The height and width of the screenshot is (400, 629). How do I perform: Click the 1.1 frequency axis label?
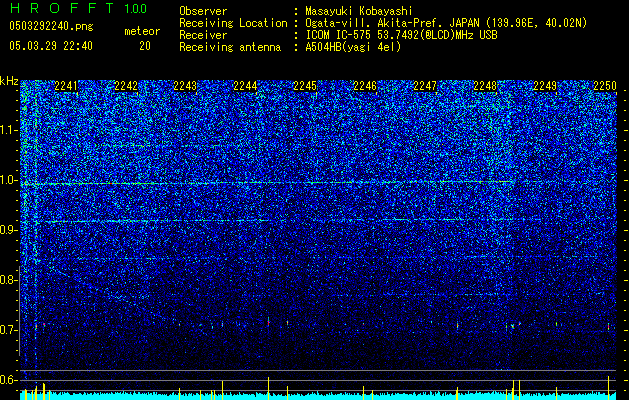[x=6, y=130]
